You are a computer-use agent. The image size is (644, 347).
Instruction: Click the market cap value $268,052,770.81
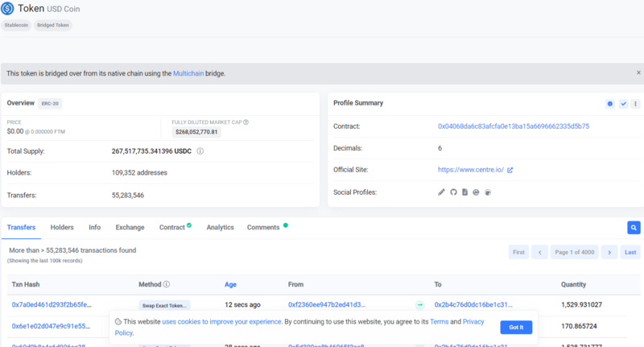coord(196,132)
